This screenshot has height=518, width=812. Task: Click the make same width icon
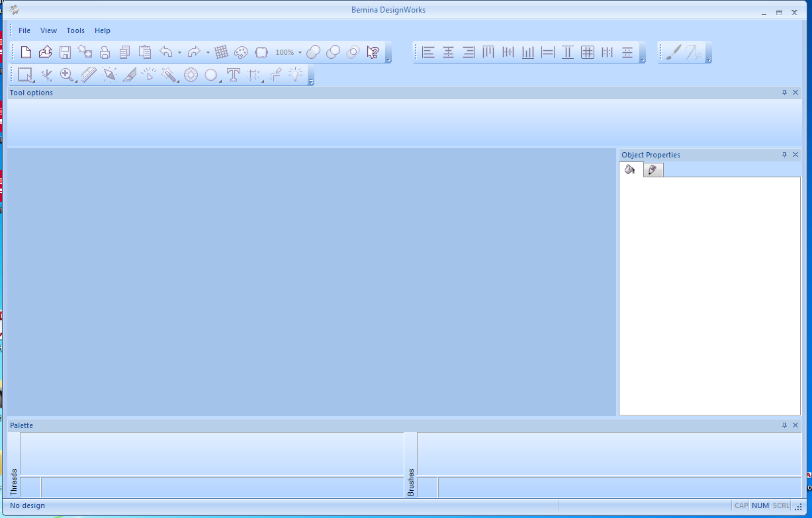click(548, 52)
